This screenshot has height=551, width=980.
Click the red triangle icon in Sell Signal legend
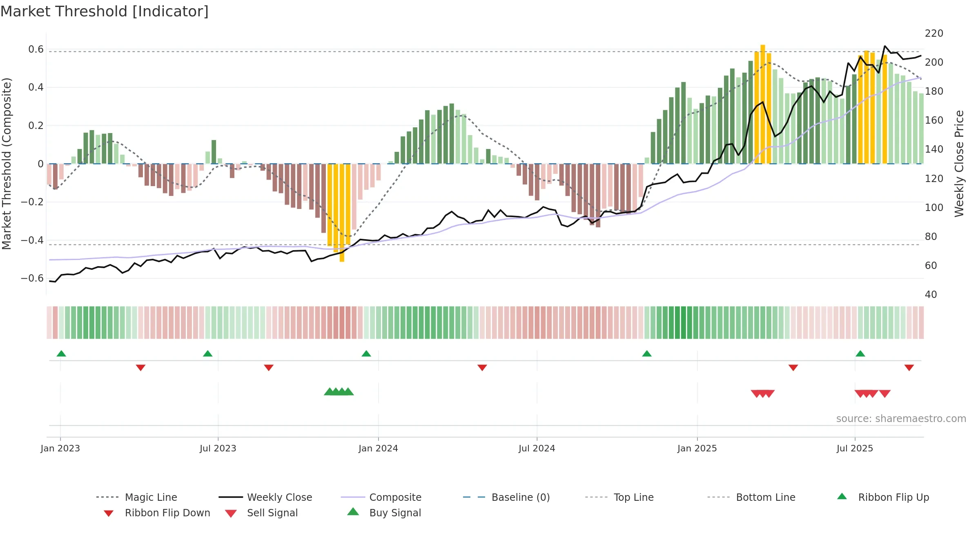point(231,513)
